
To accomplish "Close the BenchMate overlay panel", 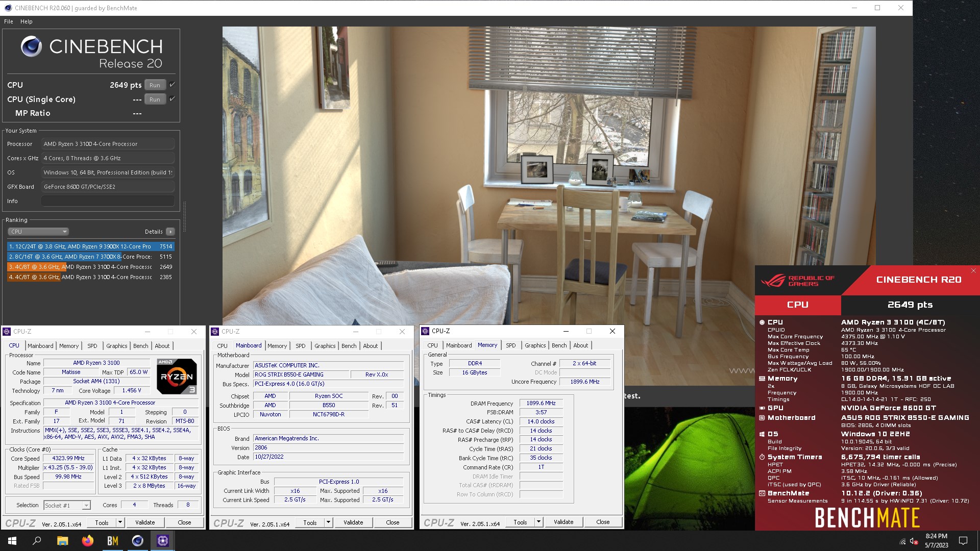I will coord(973,271).
